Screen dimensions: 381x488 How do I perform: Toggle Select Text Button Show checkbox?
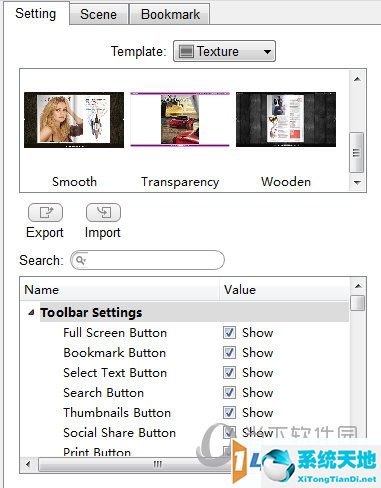point(229,372)
